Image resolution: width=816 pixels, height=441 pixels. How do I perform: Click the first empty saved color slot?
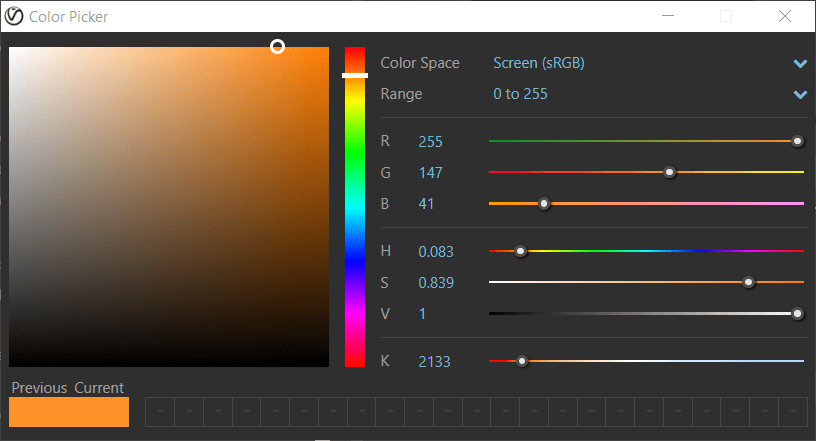click(160, 412)
